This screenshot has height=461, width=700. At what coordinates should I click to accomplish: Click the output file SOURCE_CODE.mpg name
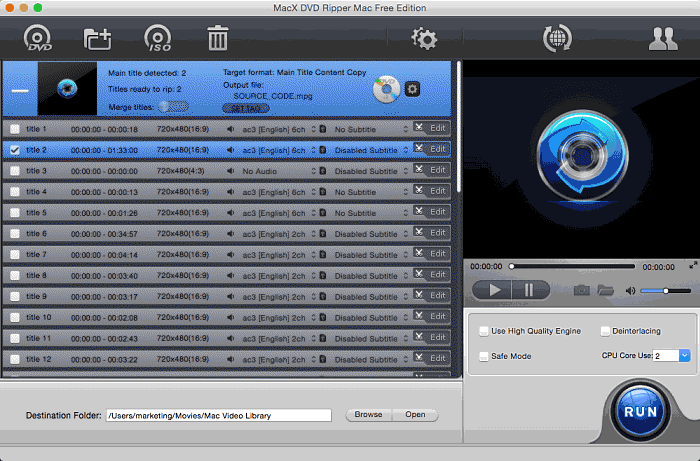273,96
